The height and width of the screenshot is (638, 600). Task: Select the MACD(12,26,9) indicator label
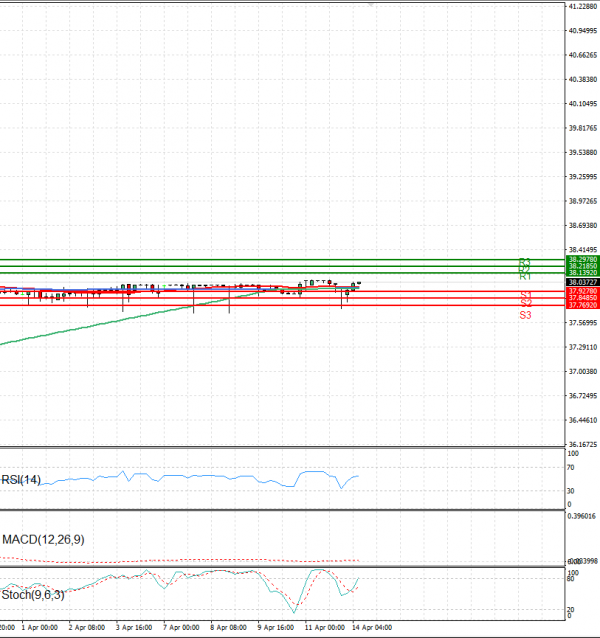(x=43, y=540)
